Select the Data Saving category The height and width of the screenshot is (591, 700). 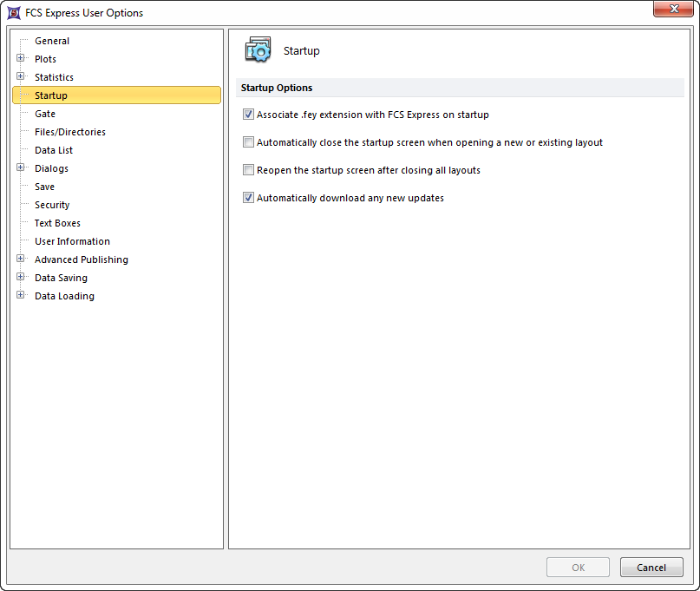tap(62, 278)
